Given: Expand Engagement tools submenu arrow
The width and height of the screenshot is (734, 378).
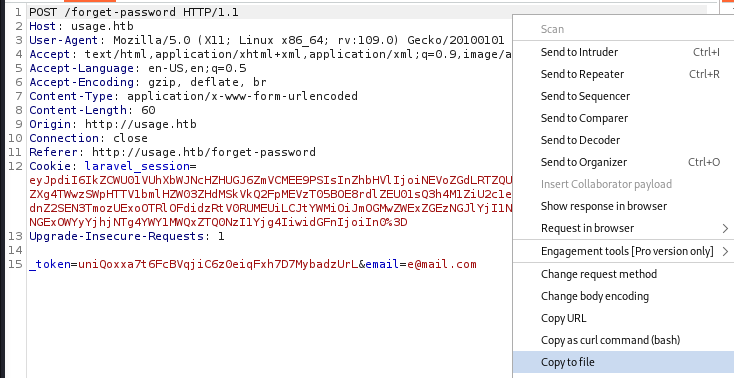Looking at the screenshot, I should [x=725, y=252].
